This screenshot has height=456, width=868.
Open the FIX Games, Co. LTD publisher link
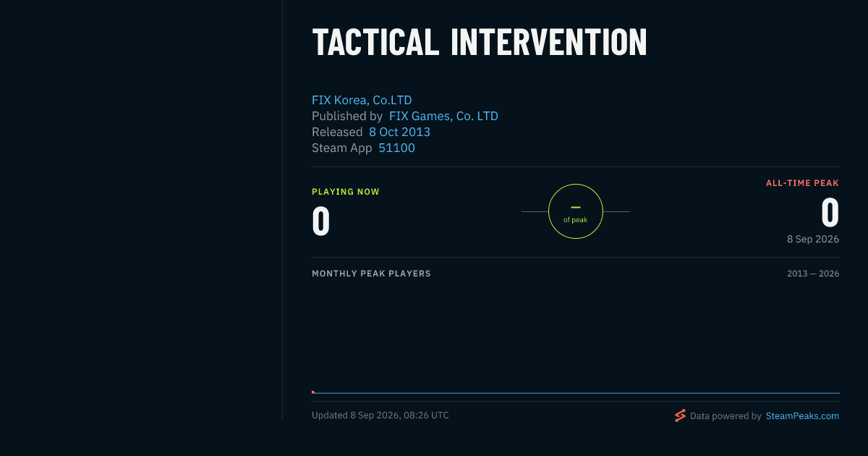[443, 116]
